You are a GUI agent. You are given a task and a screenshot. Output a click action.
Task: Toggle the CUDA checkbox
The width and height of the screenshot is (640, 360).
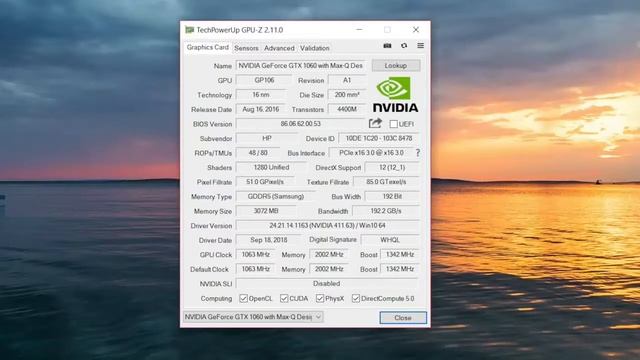(x=284, y=298)
